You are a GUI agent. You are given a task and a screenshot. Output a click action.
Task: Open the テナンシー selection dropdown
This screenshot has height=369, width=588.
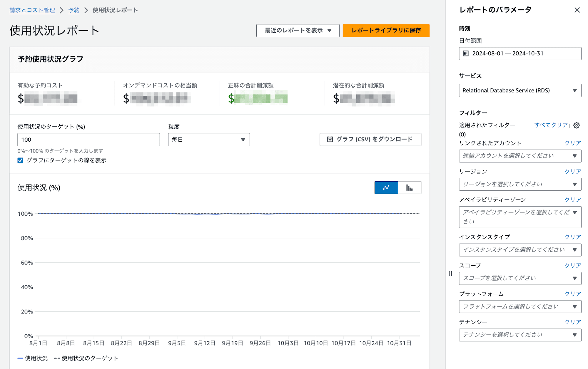pos(520,335)
